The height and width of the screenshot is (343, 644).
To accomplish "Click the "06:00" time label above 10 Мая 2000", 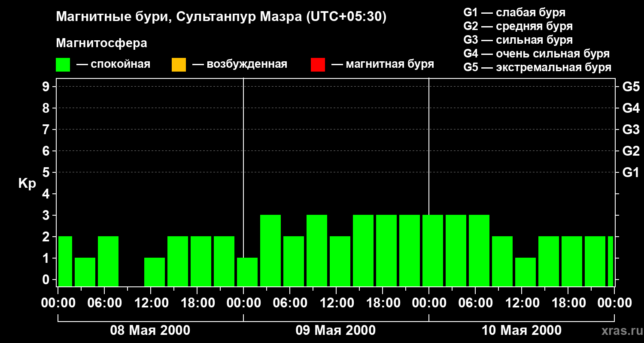I will tap(475, 303).
